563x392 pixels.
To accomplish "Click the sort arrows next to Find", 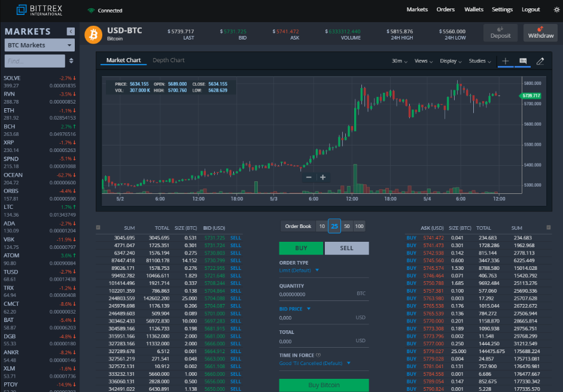I will (71, 60).
